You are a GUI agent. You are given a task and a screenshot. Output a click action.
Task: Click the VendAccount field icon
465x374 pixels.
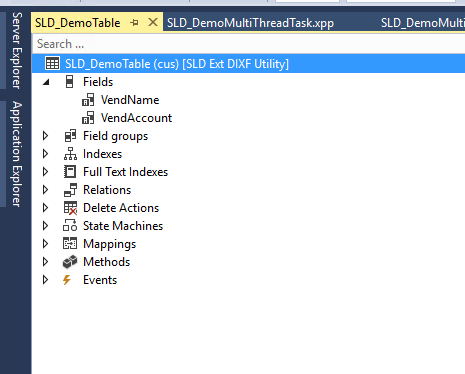click(88, 118)
